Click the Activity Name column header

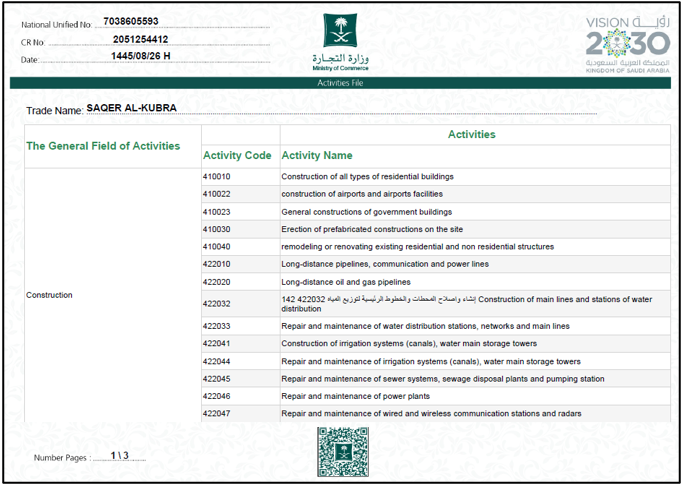pos(317,155)
